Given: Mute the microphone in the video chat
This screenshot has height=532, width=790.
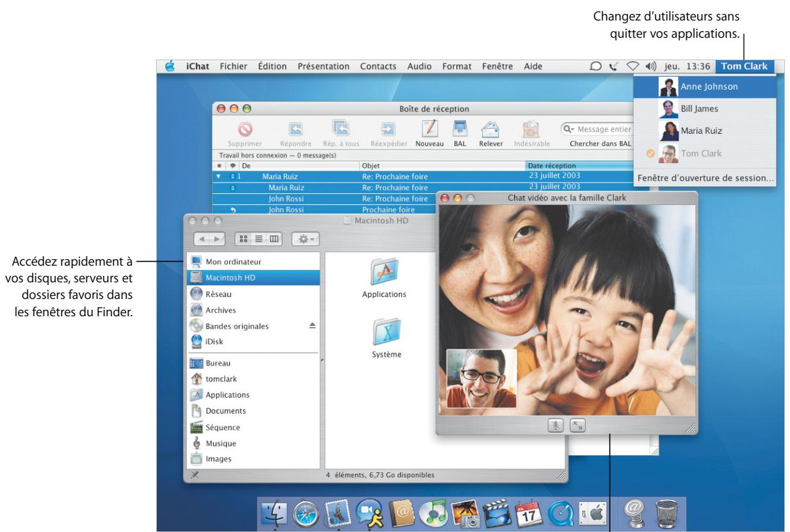Looking at the screenshot, I should tap(556, 424).
